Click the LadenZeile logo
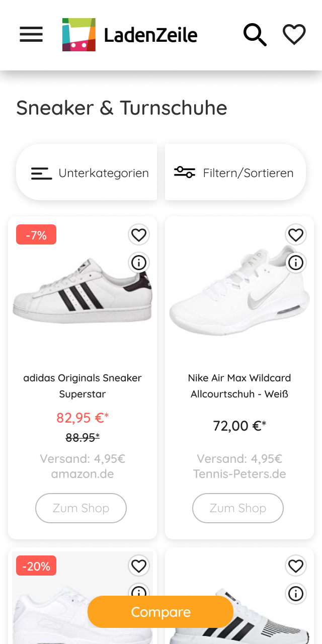 tap(130, 35)
